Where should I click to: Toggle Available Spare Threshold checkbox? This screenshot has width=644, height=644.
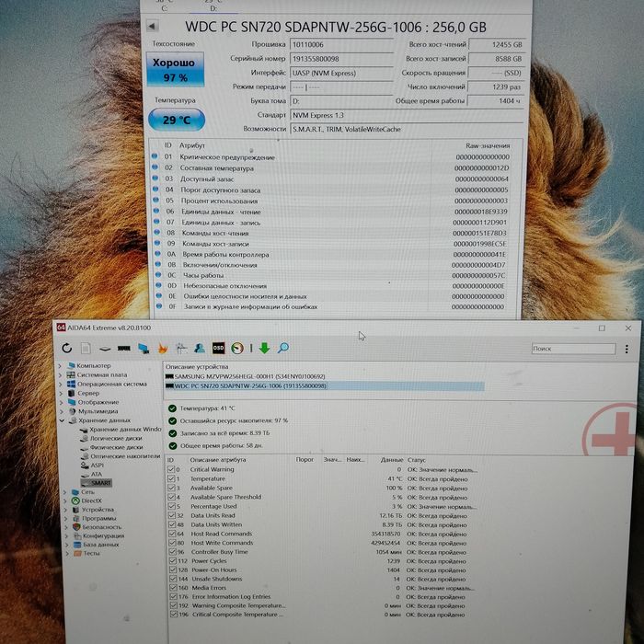pyautogui.click(x=172, y=497)
